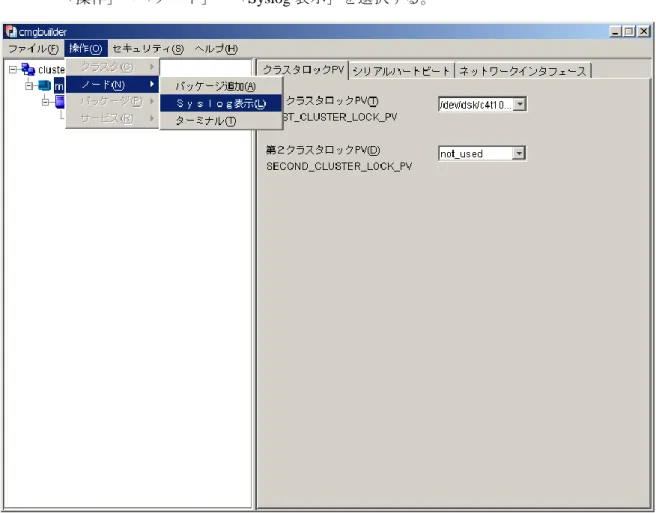
Task: Open the ファイル(F) menu
Action: pos(33,49)
